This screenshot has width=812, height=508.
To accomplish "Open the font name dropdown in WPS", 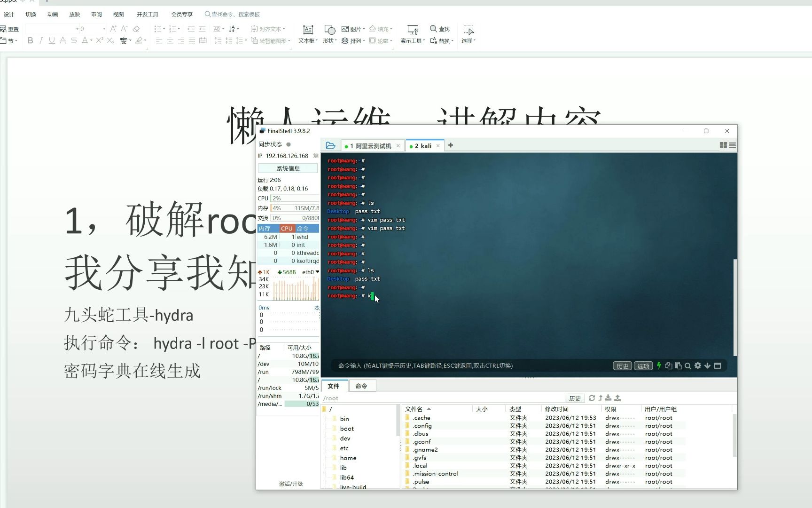I will coord(77,29).
